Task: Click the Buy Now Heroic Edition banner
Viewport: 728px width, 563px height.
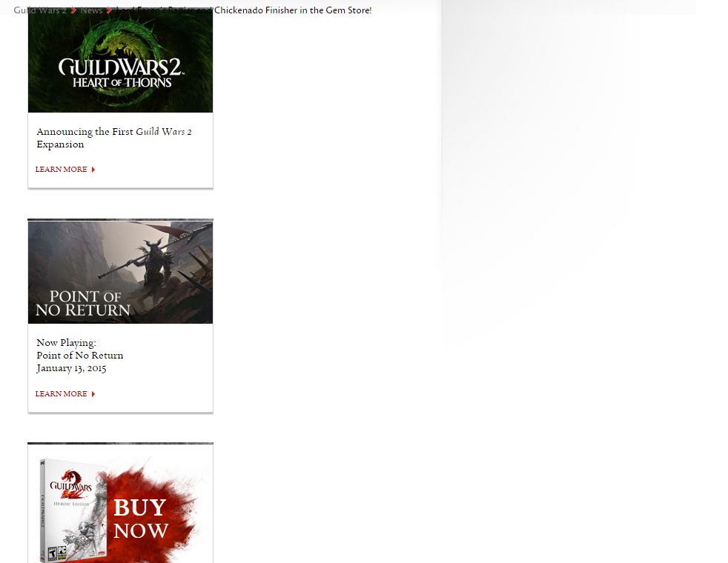Action: pos(120,504)
